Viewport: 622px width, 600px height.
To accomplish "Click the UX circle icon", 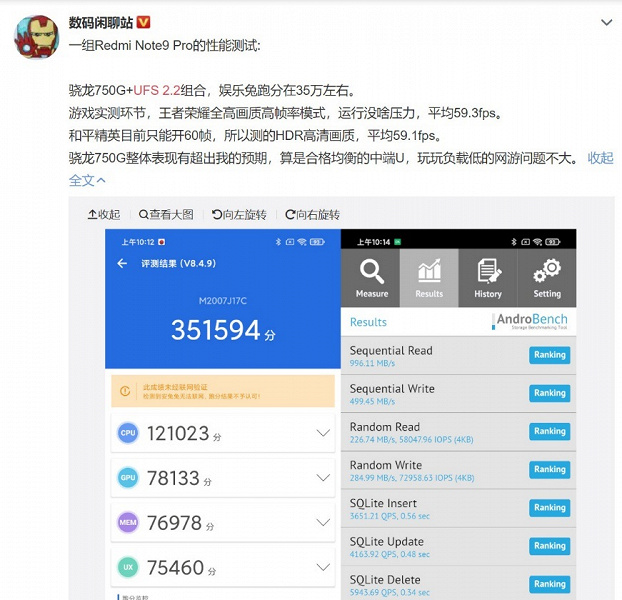I will [x=128, y=567].
